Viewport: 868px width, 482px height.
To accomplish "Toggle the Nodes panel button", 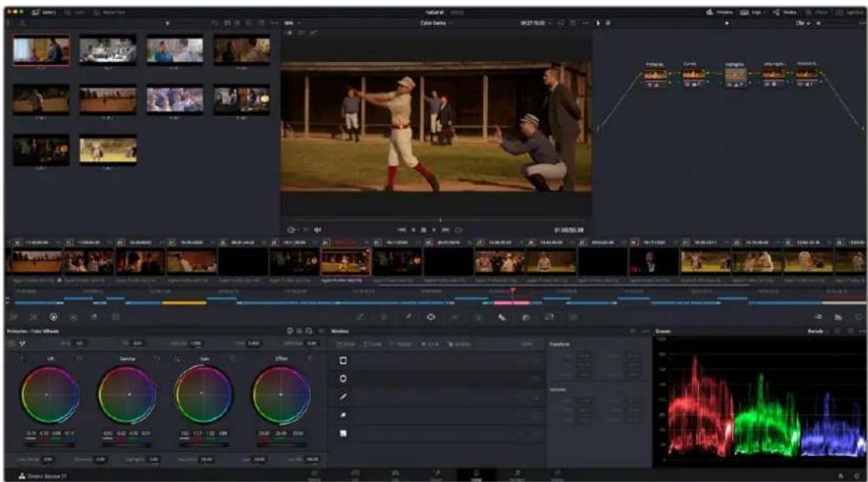I will pos(785,12).
